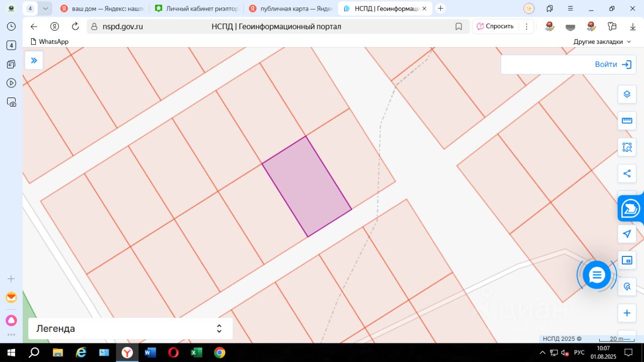Zoom in on the map
644x362 pixels.
[x=627, y=313]
